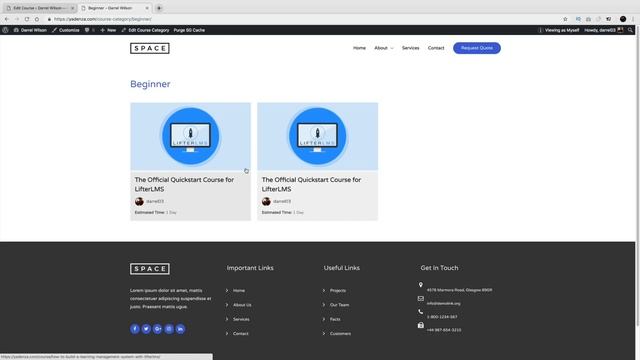The width and height of the screenshot is (640, 360).
Task: Click Our Team footer link
Action: (x=339, y=305)
